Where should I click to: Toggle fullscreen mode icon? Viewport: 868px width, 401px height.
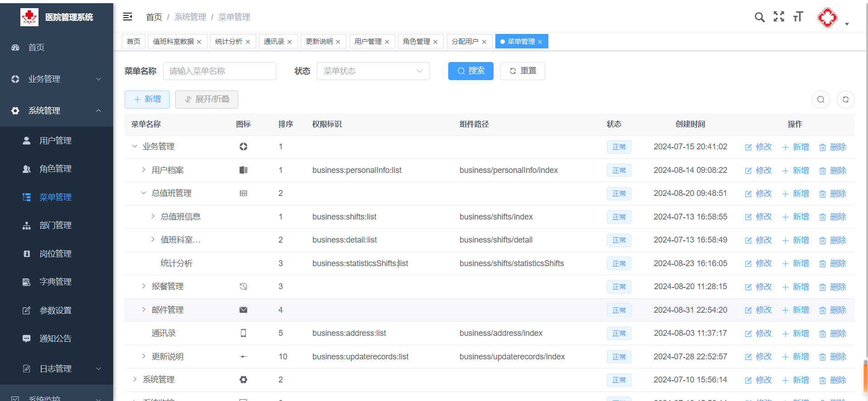[x=779, y=17]
